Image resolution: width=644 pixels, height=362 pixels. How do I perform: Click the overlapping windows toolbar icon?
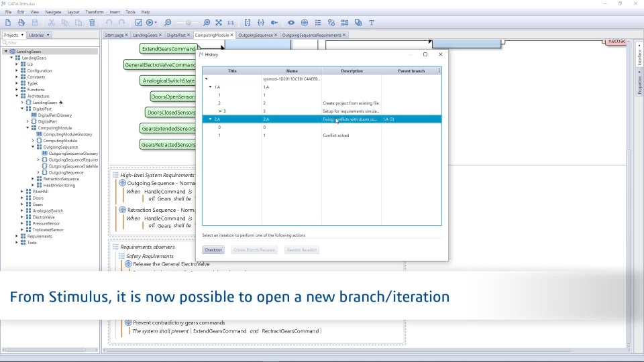pos(358,23)
